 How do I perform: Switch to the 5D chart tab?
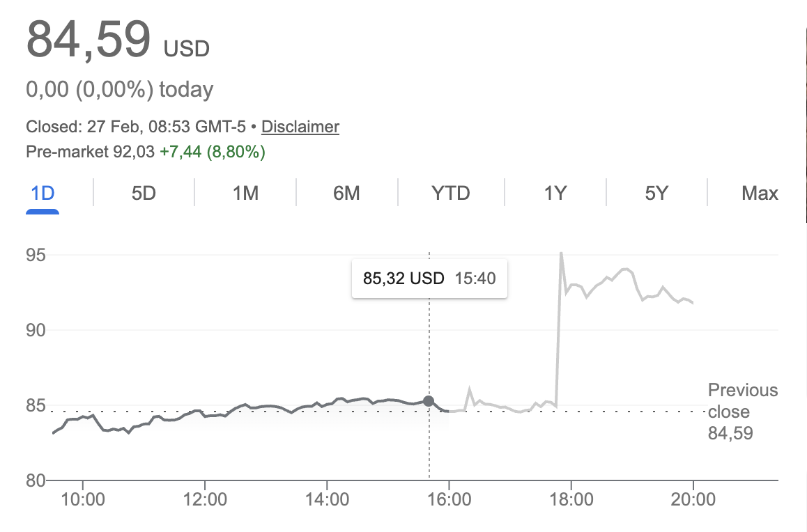click(x=144, y=193)
